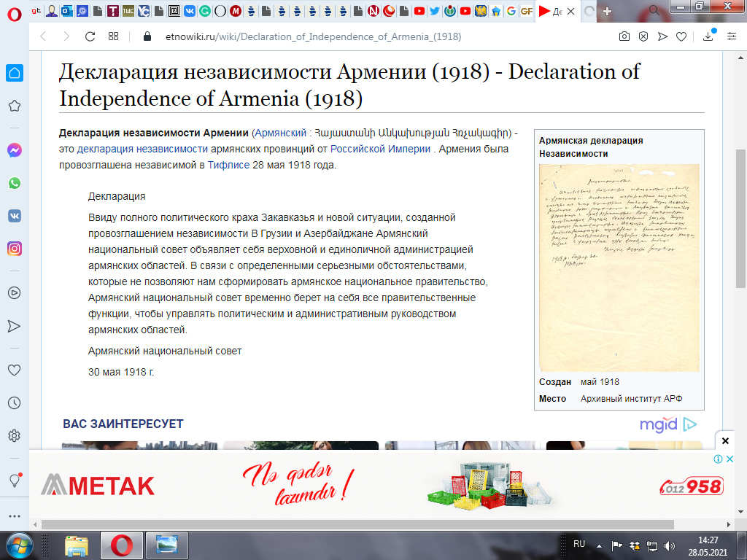
Task: Switch to the TWC tab
Action: tap(128, 10)
